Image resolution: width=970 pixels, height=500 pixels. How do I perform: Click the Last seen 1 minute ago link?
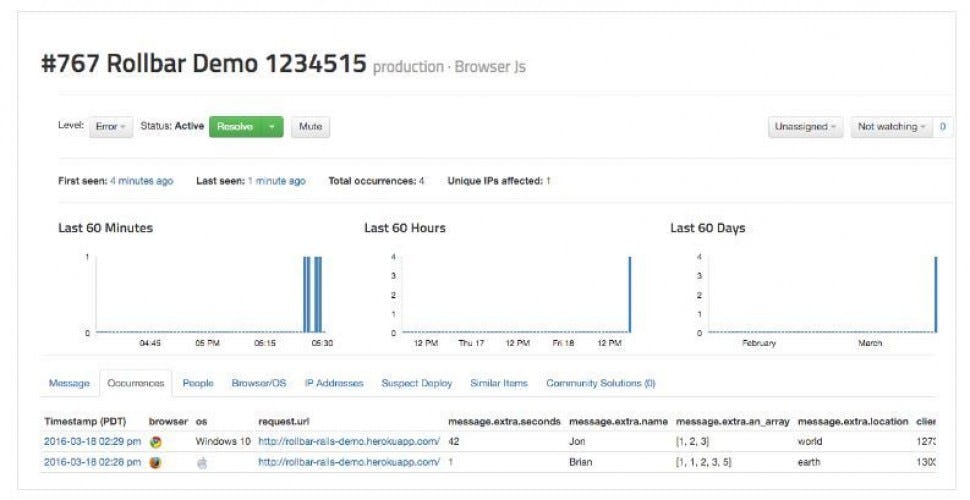point(277,181)
